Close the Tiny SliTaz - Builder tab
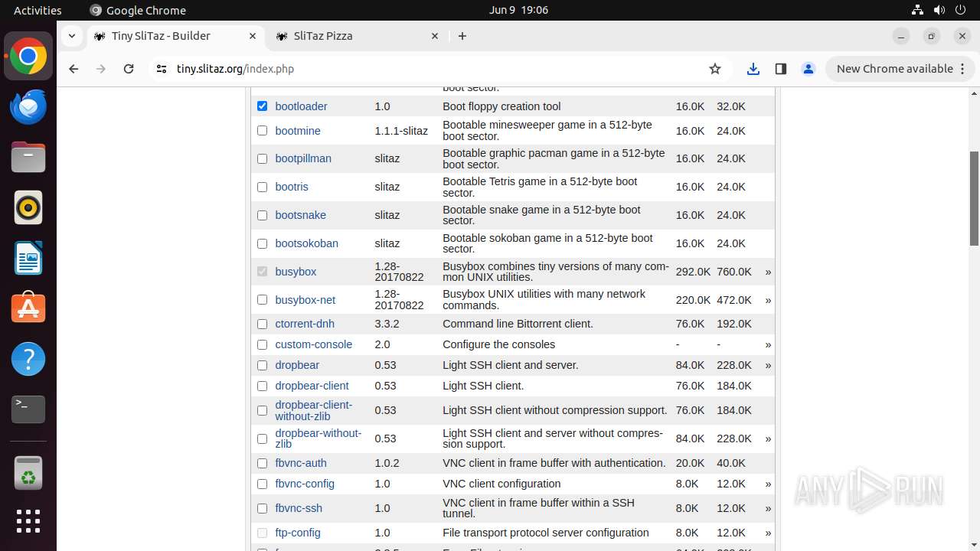Viewport: 980px width, 551px height. [253, 36]
